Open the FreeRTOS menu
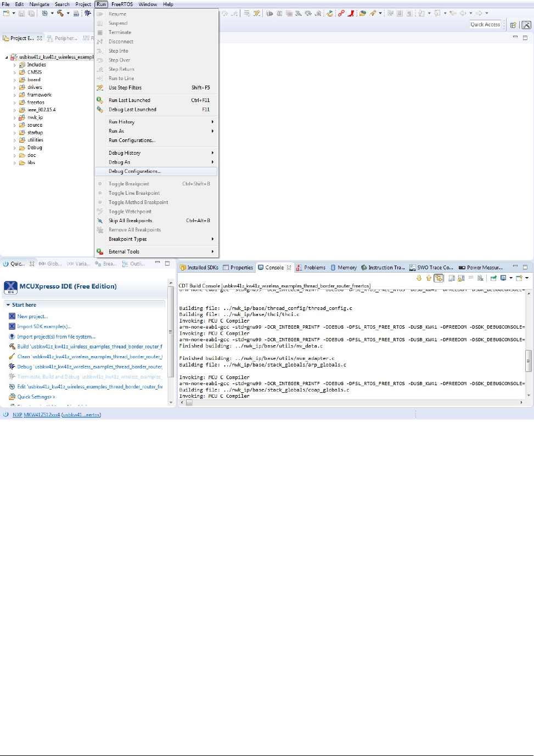Screen dimensions: 534x756 (x=122, y=4)
